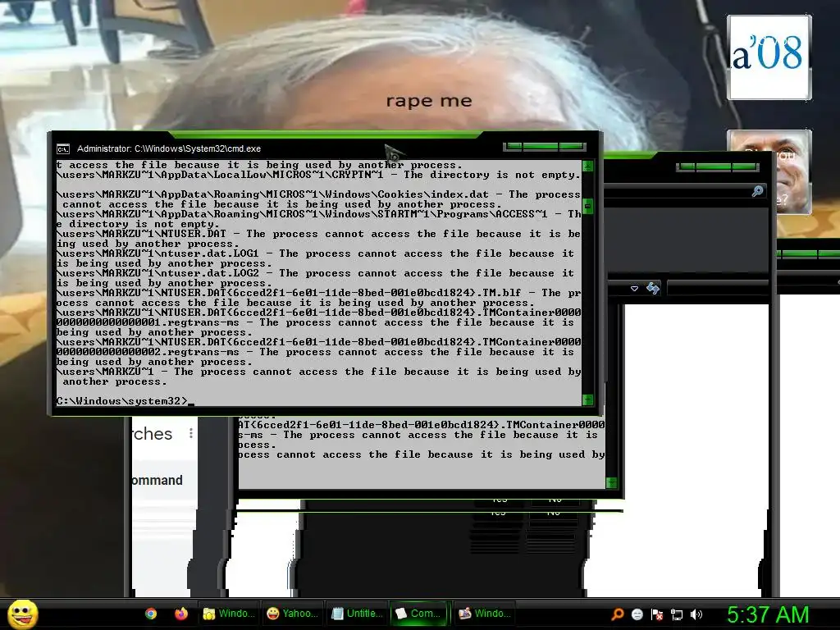
Task: Click the scroll-down arrow of the background cmd window
Action: point(611,482)
